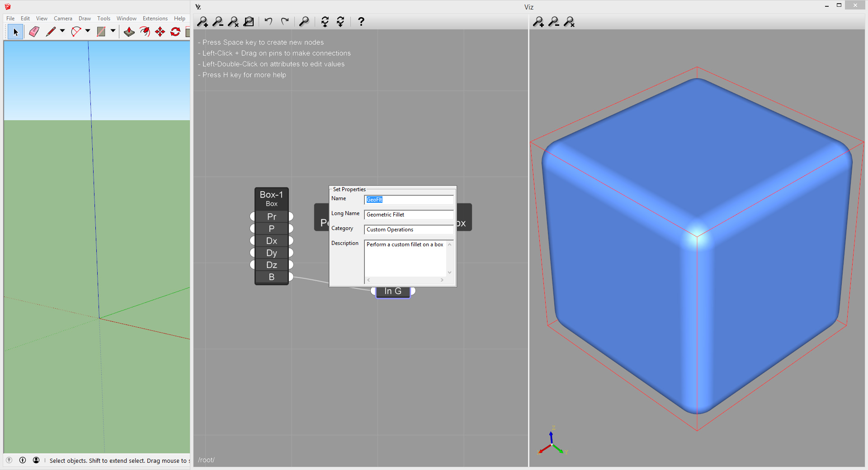Click the redo arrow in node editor
This screenshot has width=868, height=470.
click(285, 22)
